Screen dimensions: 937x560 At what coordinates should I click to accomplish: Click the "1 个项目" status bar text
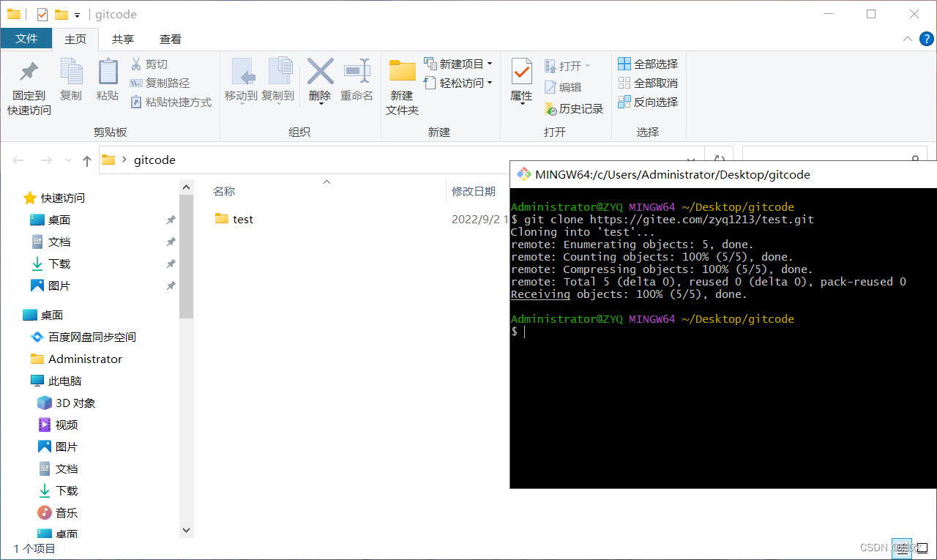34,548
